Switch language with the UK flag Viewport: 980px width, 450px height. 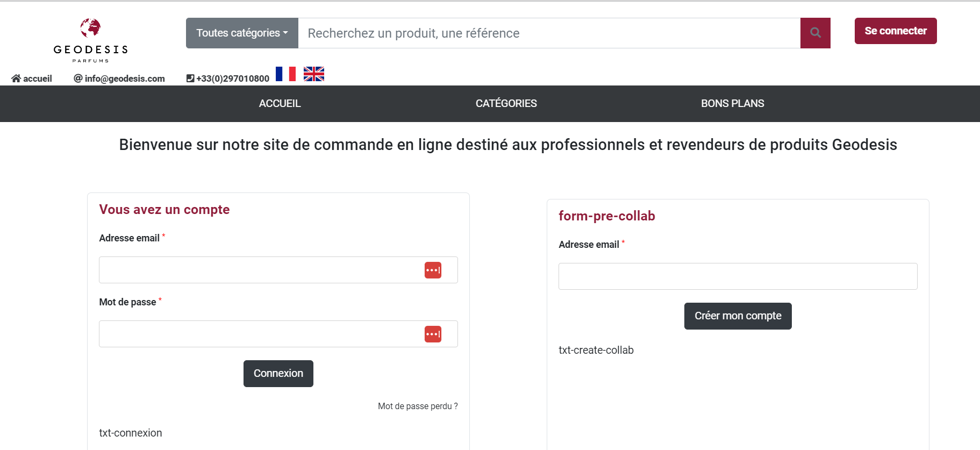(313, 74)
